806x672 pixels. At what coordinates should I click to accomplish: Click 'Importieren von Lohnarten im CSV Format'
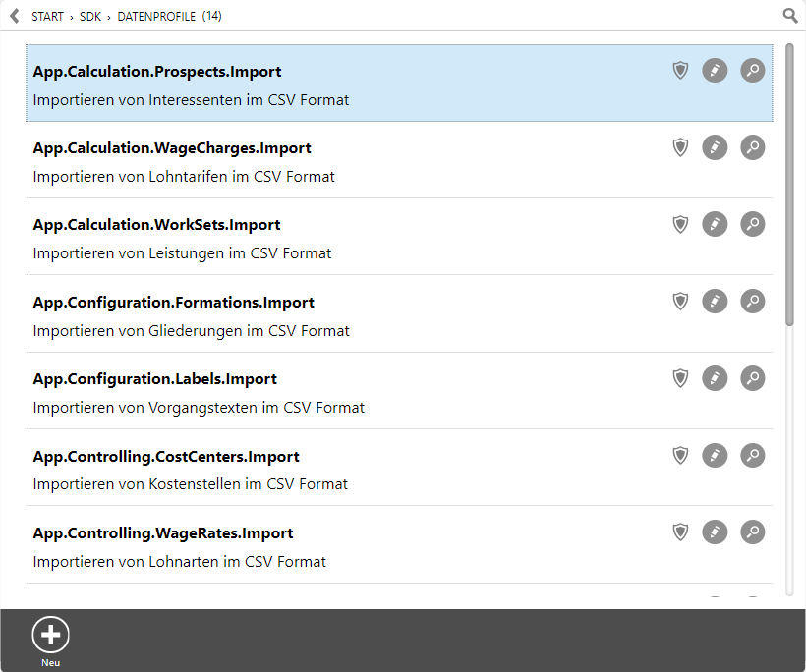point(180,562)
